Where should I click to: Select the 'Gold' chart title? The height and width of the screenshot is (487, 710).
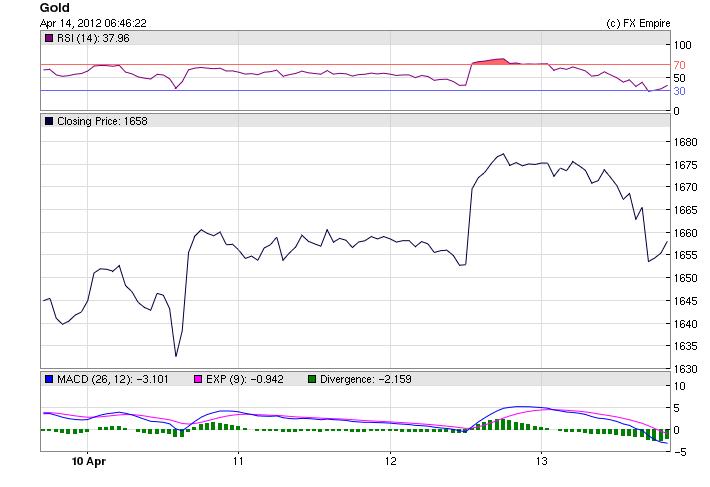point(55,8)
